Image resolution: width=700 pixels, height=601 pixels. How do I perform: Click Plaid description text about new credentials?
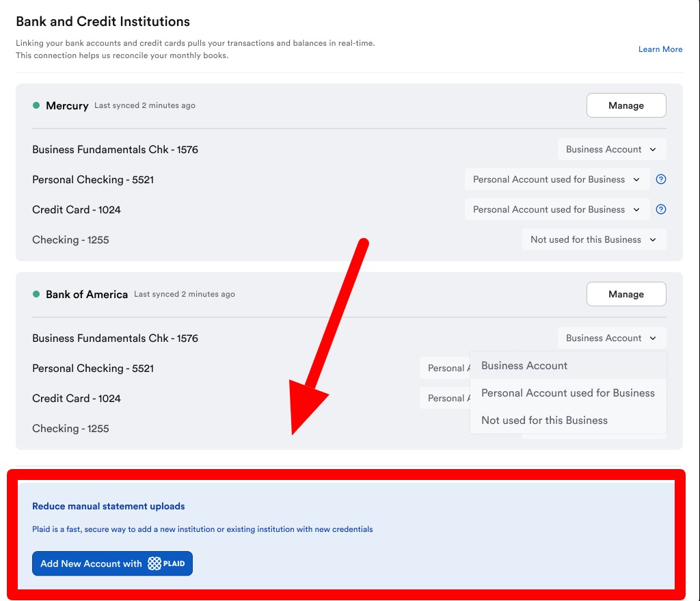pyautogui.click(x=202, y=529)
